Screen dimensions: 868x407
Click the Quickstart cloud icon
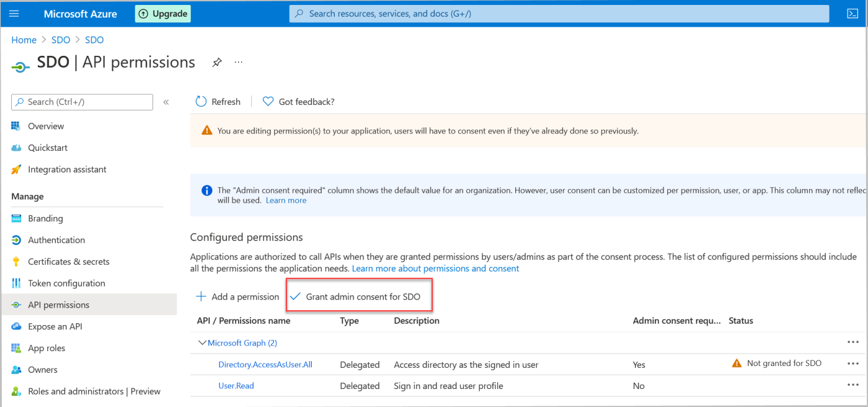16,148
